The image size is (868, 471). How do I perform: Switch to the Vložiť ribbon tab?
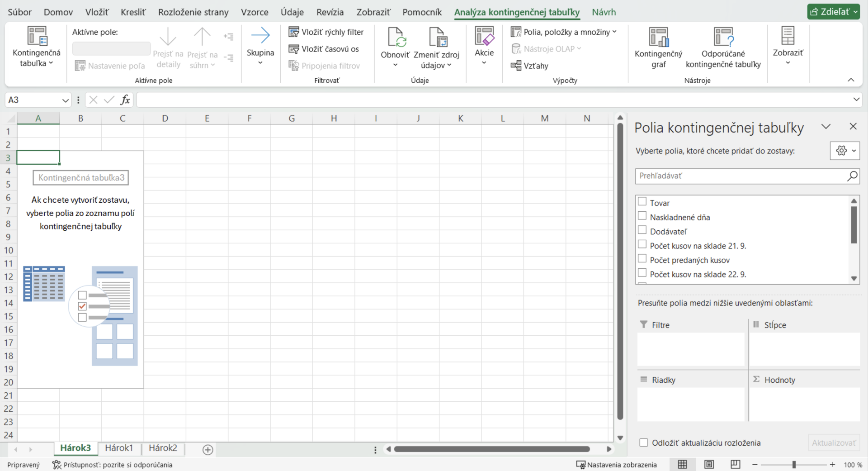[97, 12]
